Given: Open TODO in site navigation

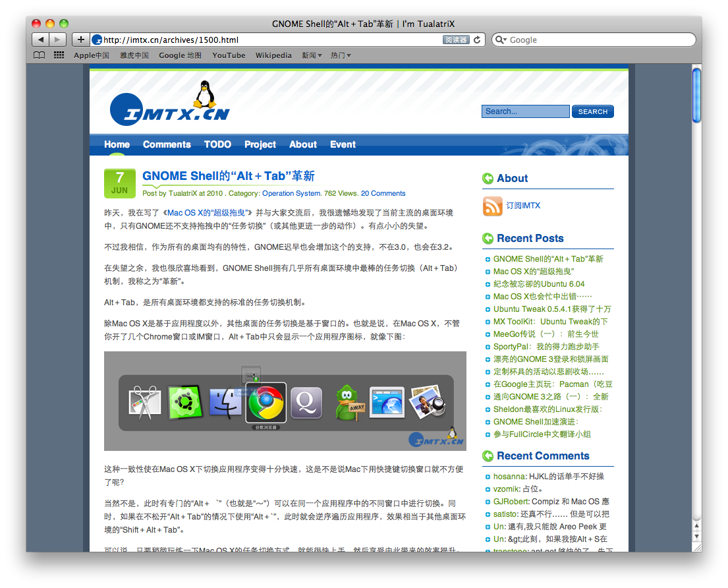Looking at the screenshot, I should (x=218, y=144).
